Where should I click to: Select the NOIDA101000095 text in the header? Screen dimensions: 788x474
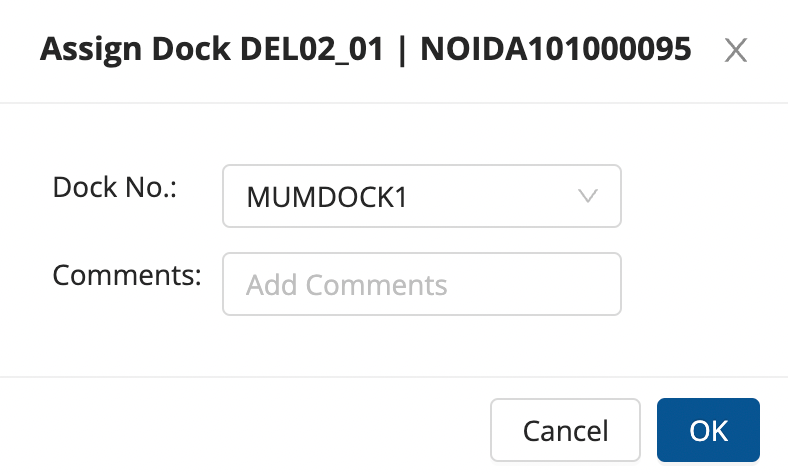(555, 50)
